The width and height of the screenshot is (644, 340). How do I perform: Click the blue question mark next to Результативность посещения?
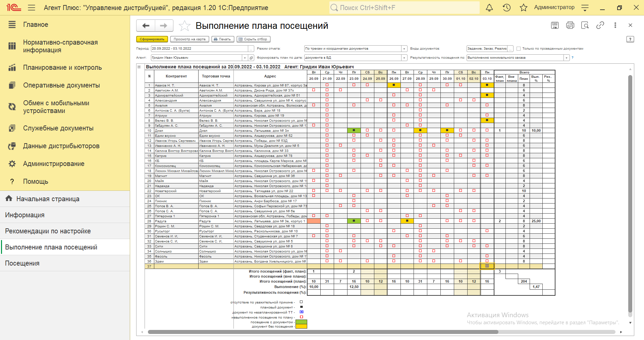tap(572, 58)
